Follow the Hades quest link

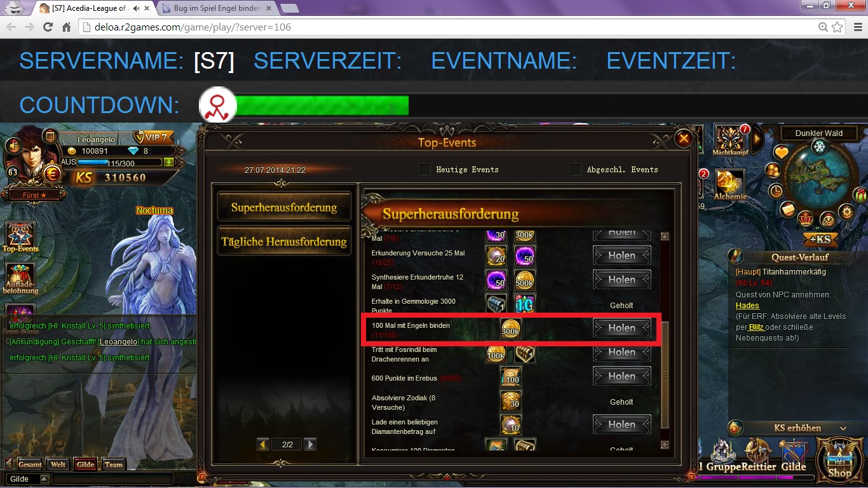click(x=748, y=306)
